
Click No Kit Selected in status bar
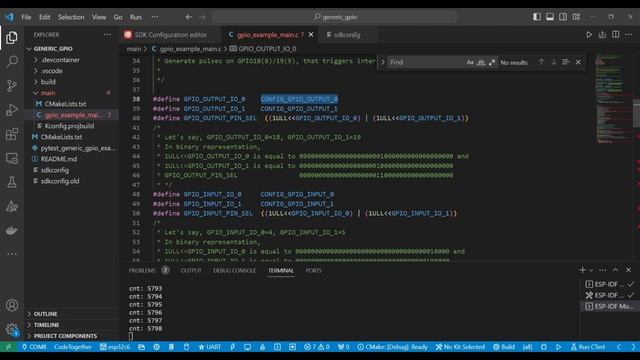460,347
